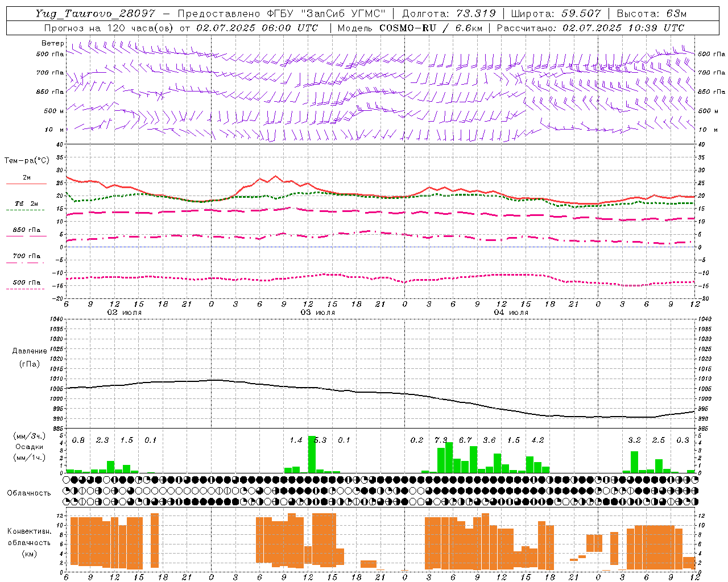Click the precipitation total 0.8
The height and width of the screenshot is (582, 728).
[x=78, y=440]
